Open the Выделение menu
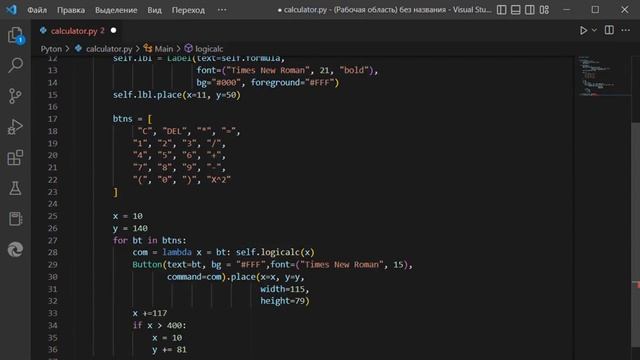Viewport: 640px width, 360px height. 116,10
